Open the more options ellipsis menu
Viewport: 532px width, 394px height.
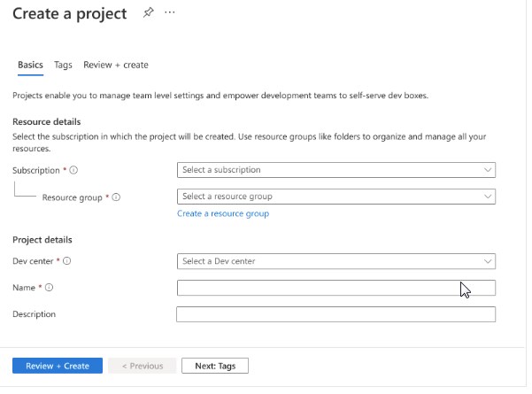(170, 13)
